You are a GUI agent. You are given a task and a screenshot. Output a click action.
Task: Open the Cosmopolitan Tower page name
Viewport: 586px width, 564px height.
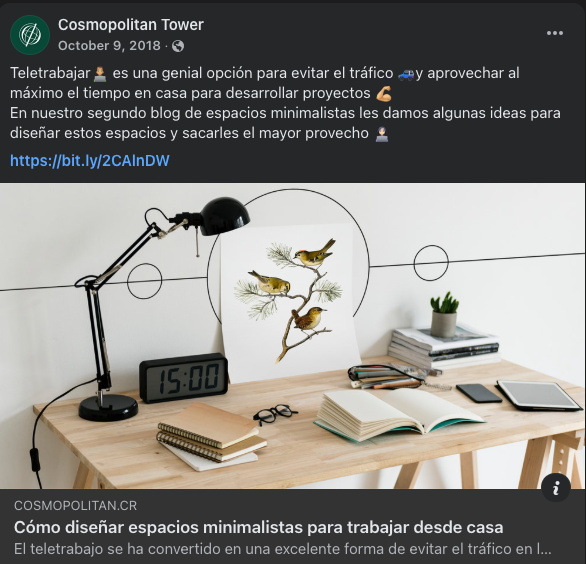pos(131,25)
